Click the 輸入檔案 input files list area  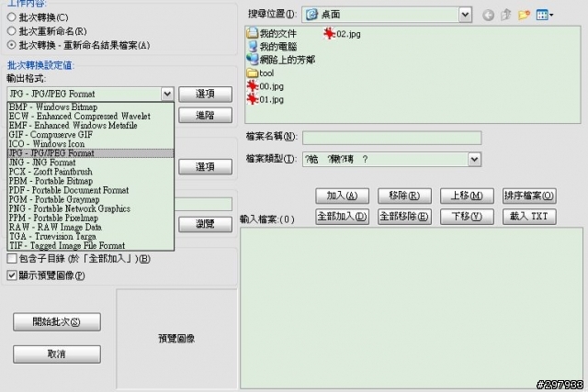click(x=412, y=308)
